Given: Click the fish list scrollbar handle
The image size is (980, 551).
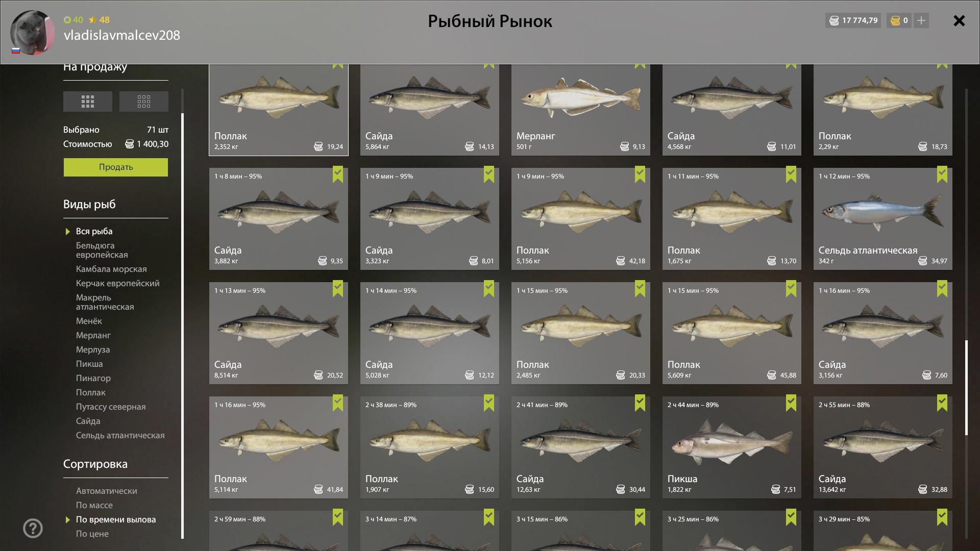Looking at the screenshot, I should pyautogui.click(x=966, y=388).
